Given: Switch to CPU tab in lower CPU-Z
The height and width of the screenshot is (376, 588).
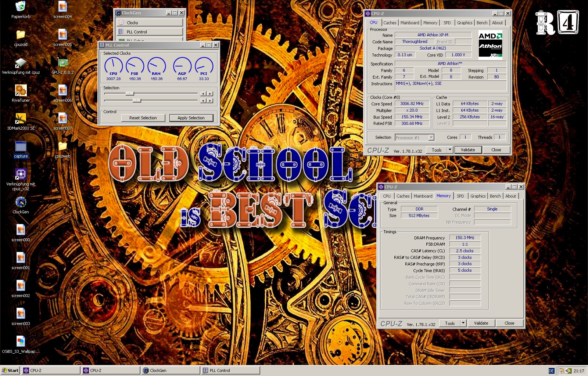Looking at the screenshot, I should tap(387, 196).
